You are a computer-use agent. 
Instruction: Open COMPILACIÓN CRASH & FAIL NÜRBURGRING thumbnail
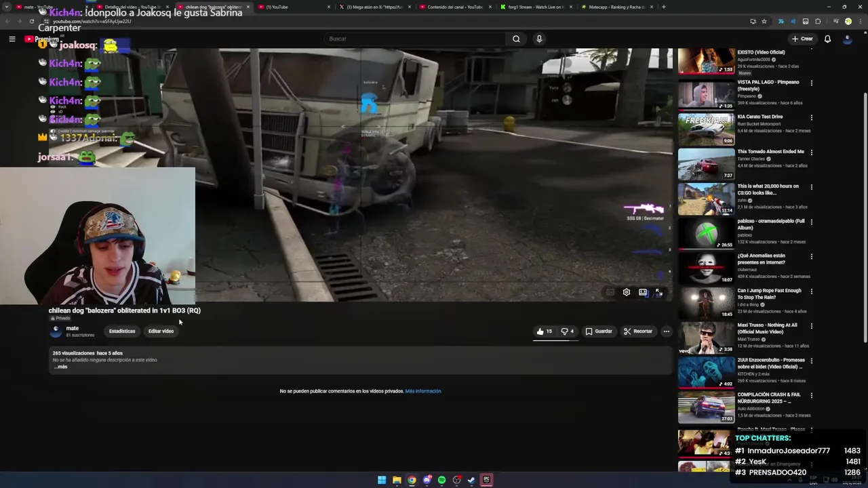pos(706,407)
